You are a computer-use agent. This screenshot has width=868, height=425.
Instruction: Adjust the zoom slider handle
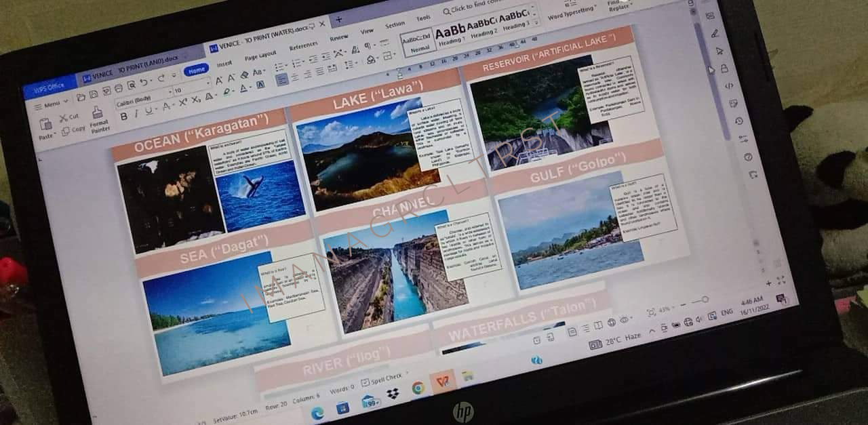pyautogui.click(x=705, y=299)
